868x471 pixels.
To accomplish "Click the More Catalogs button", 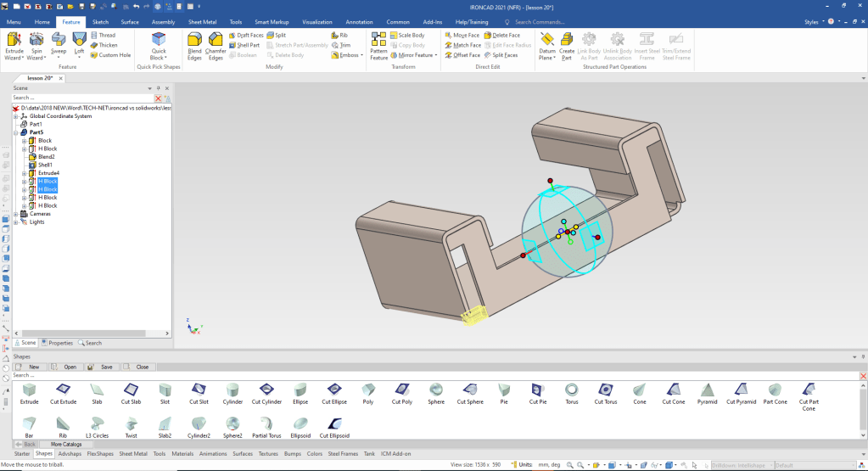I will [x=66, y=444].
